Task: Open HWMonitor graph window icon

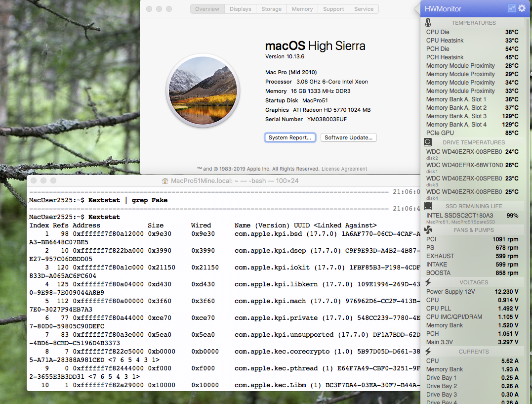Action: [512, 8]
